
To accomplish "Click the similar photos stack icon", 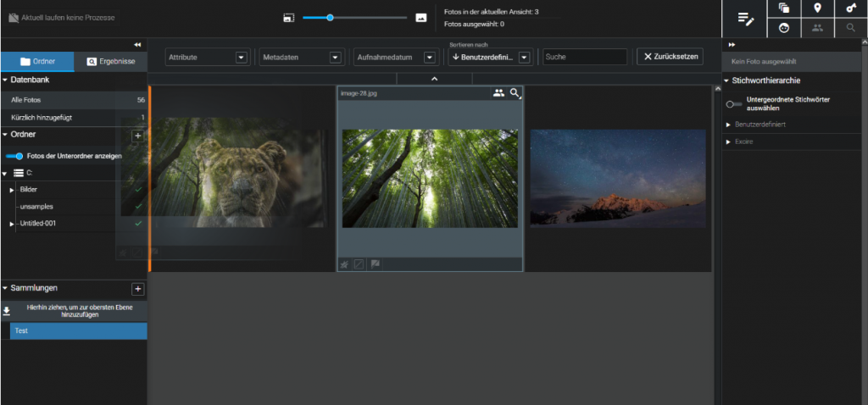I will pyautogui.click(x=784, y=8).
